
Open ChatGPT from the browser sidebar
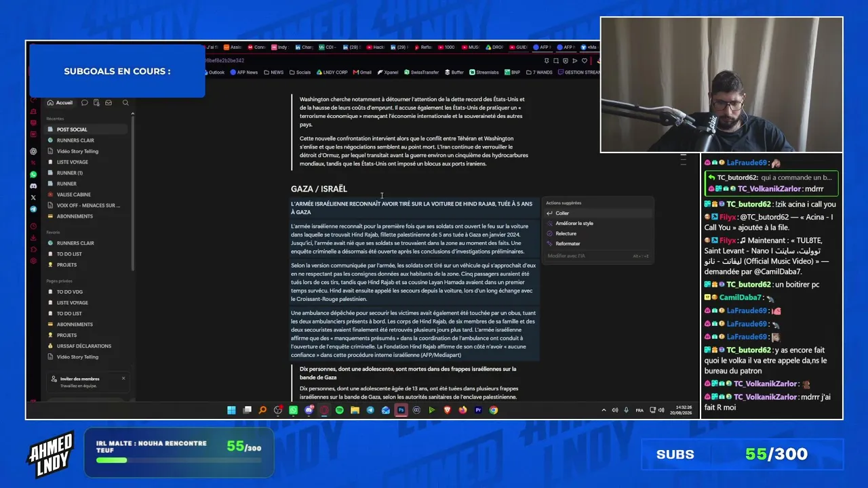(x=33, y=152)
